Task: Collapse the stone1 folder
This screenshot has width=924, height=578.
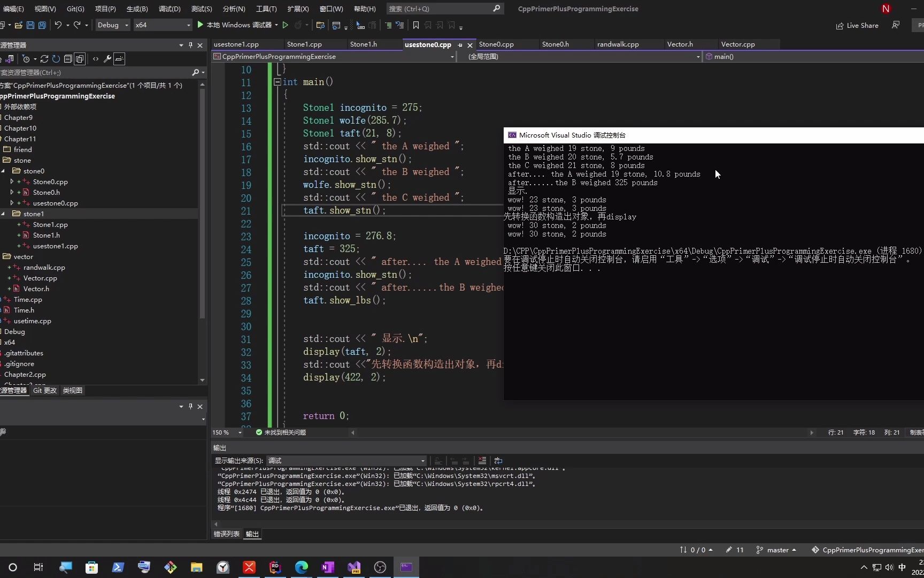Action: point(3,214)
